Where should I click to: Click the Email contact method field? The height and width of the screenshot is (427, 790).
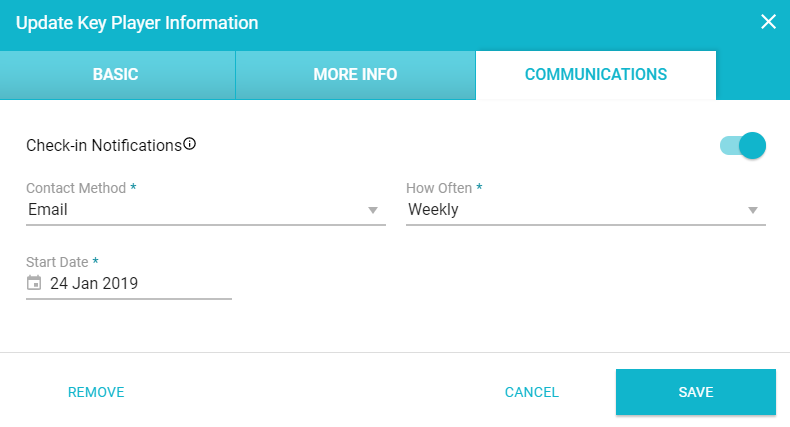pos(195,210)
